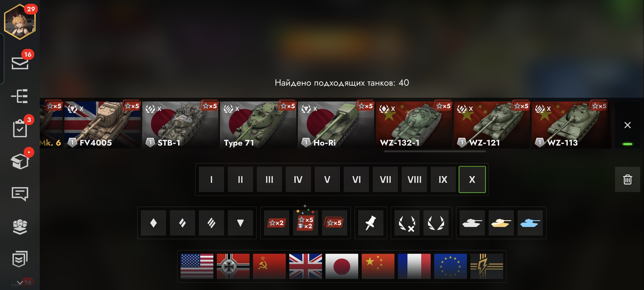Toggle the x2 bonus filter
The image size is (644, 290).
277,223
